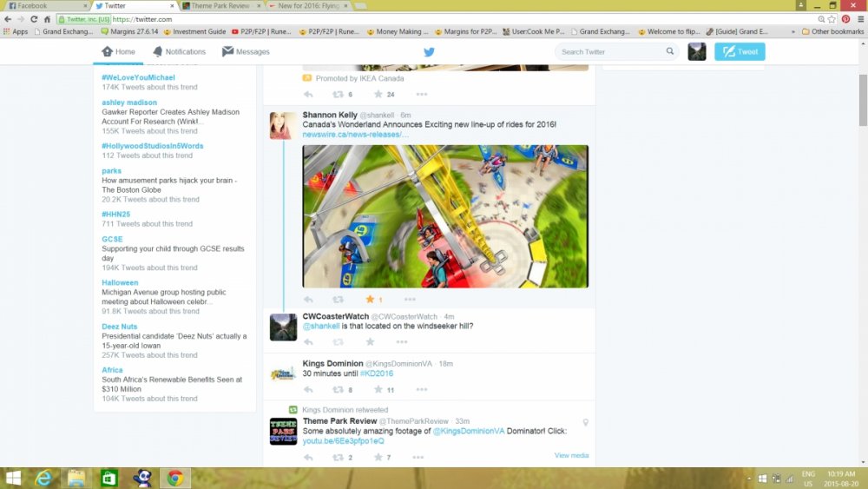Open Chrome menu hamburger icon

click(861, 19)
